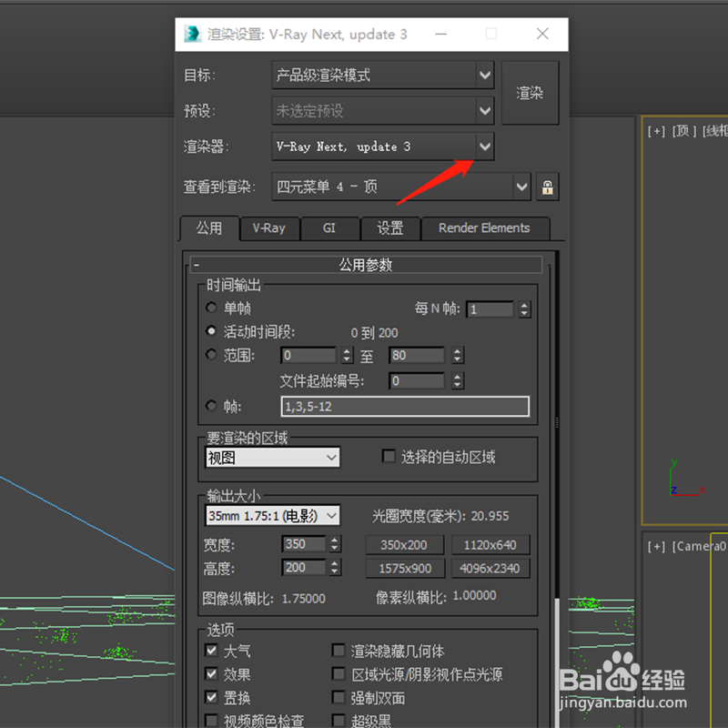Image resolution: width=728 pixels, height=728 pixels.
Task: Click the height (高度) field
Action: [304, 567]
